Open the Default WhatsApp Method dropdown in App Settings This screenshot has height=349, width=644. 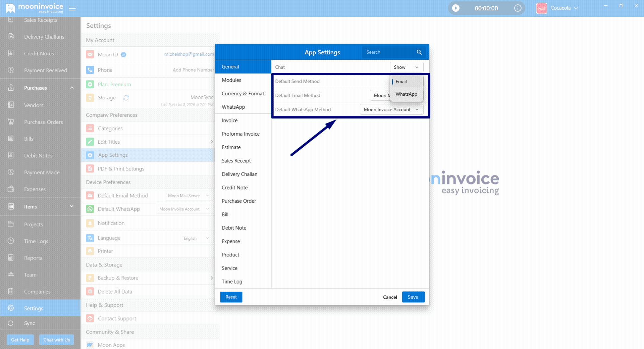click(x=391, y=109)
